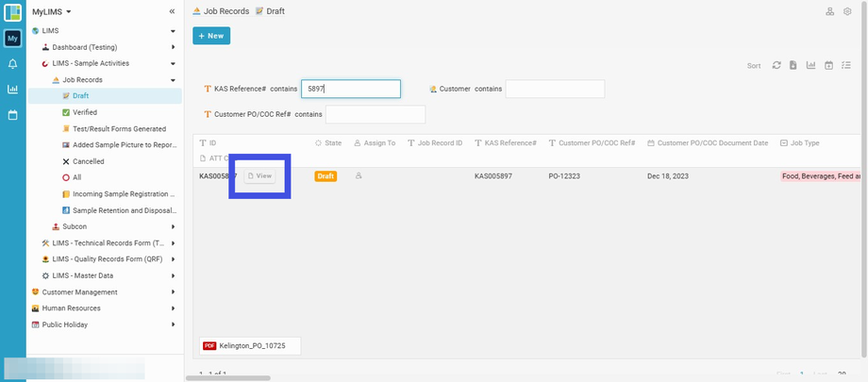Click the State column header
Viewport: 868px width, 382px height.
328,143
